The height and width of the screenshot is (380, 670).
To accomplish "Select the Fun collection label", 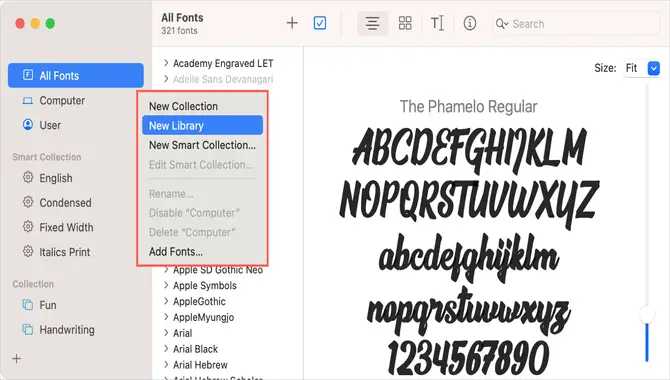I will (48, 305).
